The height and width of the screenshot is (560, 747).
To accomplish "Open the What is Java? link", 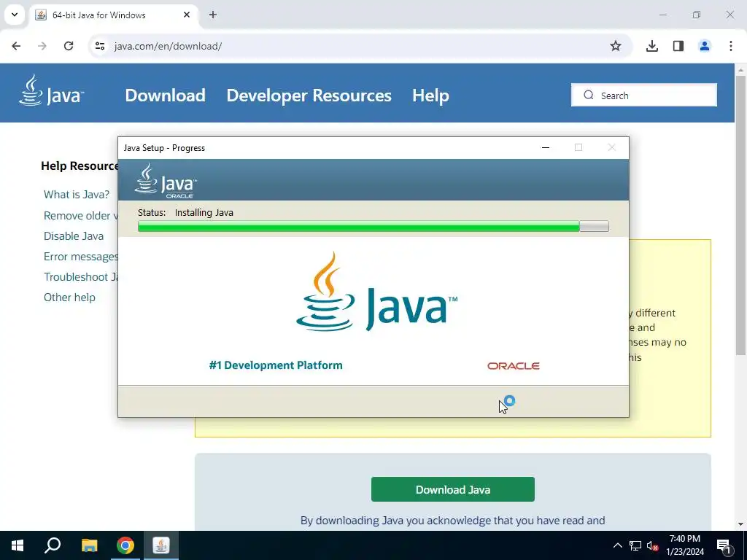I will coord(77,195).
